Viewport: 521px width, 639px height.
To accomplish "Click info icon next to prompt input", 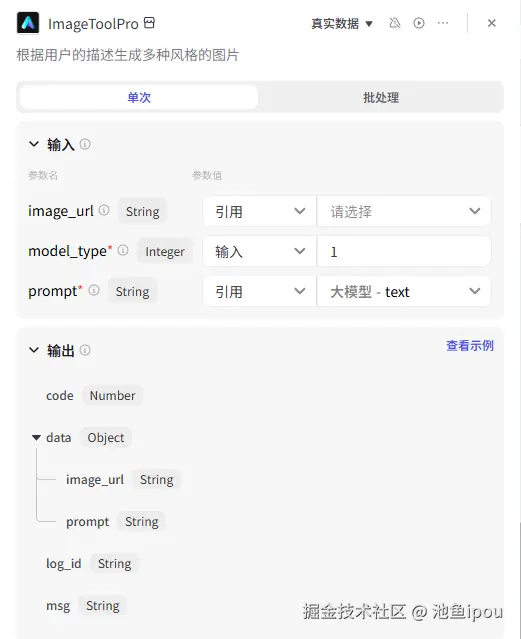I will (x=94, y=290).
